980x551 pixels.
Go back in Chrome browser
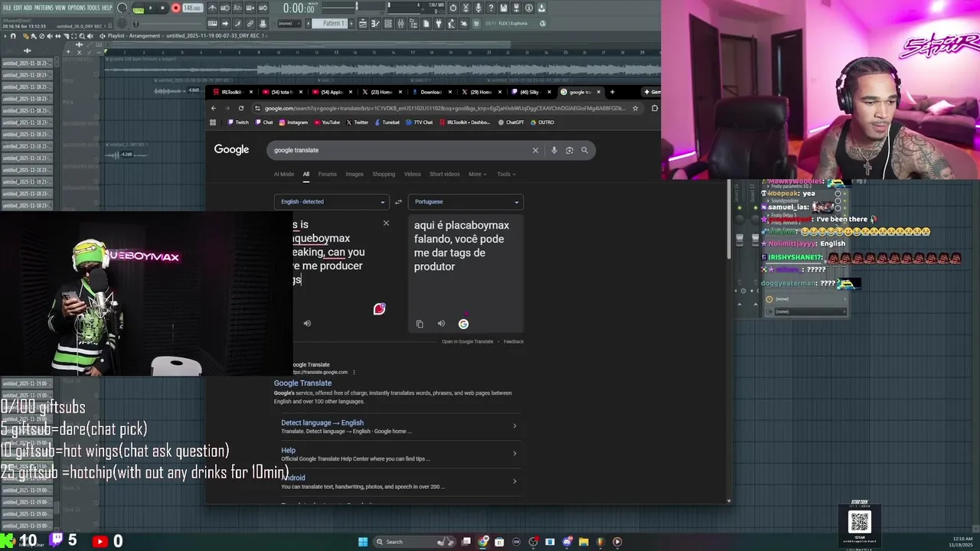point(214,108)
